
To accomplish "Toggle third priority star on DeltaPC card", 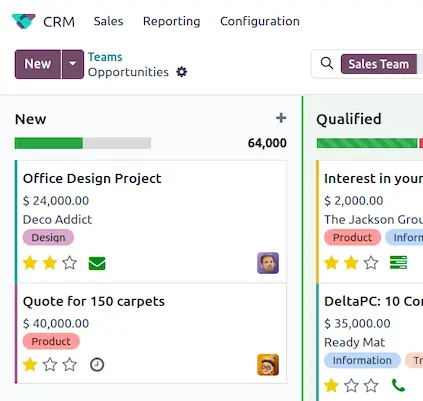I will click(371, 386).
